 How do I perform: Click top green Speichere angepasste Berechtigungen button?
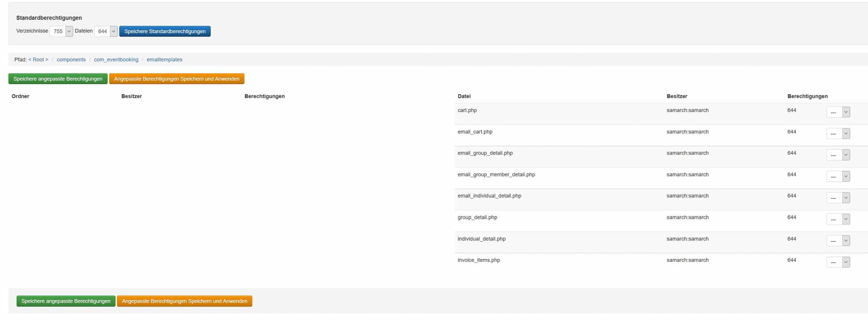click(58, 79)
